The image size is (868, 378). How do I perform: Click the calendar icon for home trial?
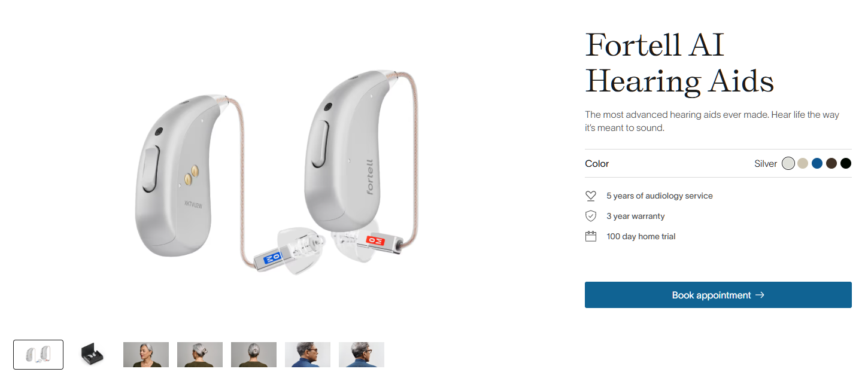click(x=591, y=236)
